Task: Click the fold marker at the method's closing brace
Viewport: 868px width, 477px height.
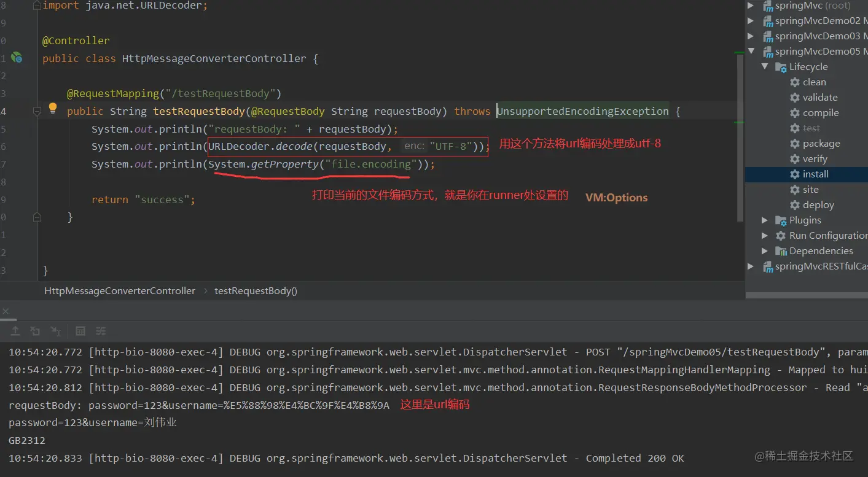Action: tap(36, 217)
